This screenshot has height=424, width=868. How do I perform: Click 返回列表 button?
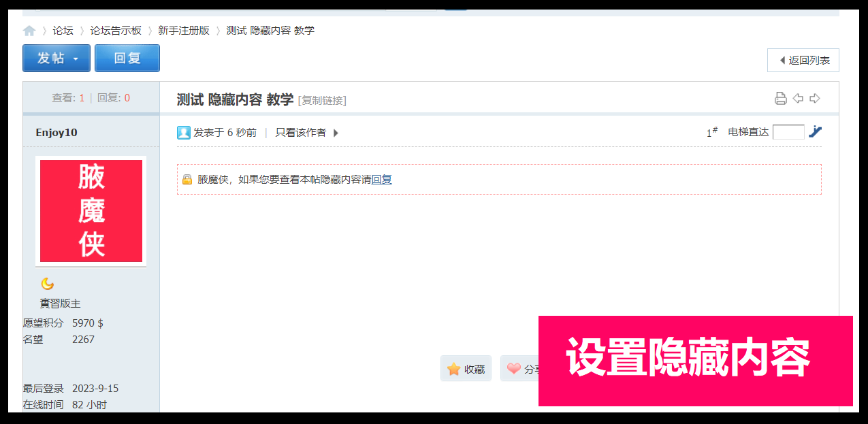(803, 60)
